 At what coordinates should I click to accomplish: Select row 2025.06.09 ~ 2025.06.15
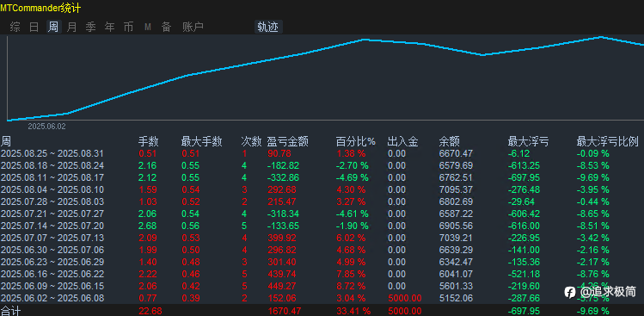[322, 286]
